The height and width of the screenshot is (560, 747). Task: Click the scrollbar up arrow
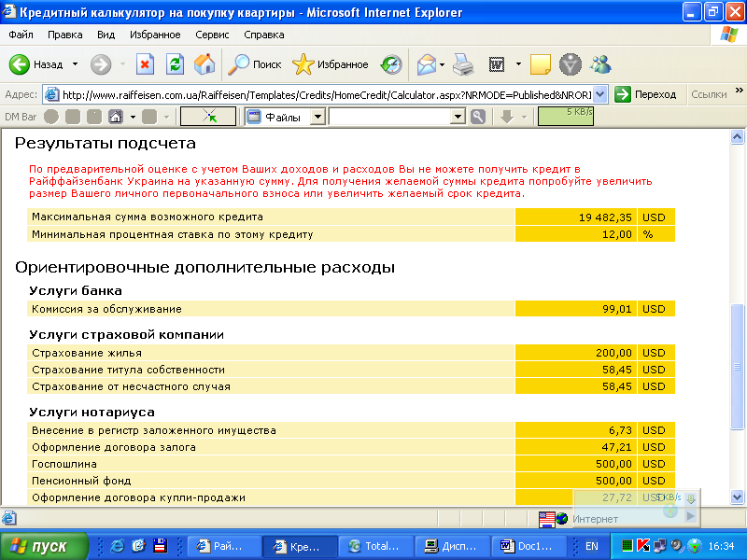click(737, 137)
